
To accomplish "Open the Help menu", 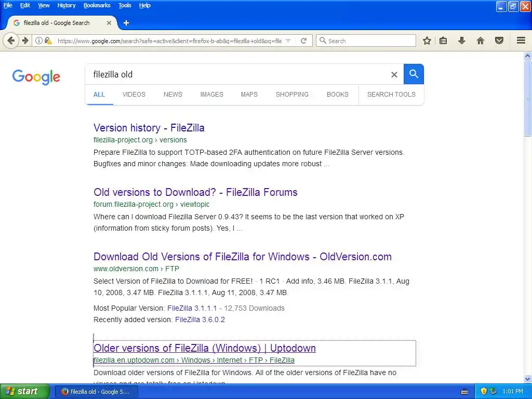I will coord(144,5).
